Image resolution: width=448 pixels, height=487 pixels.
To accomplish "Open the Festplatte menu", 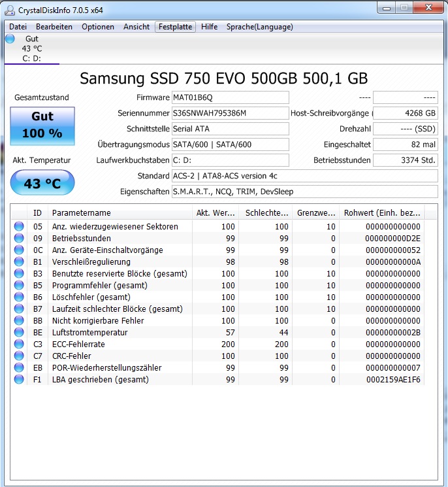I will 175,27.
